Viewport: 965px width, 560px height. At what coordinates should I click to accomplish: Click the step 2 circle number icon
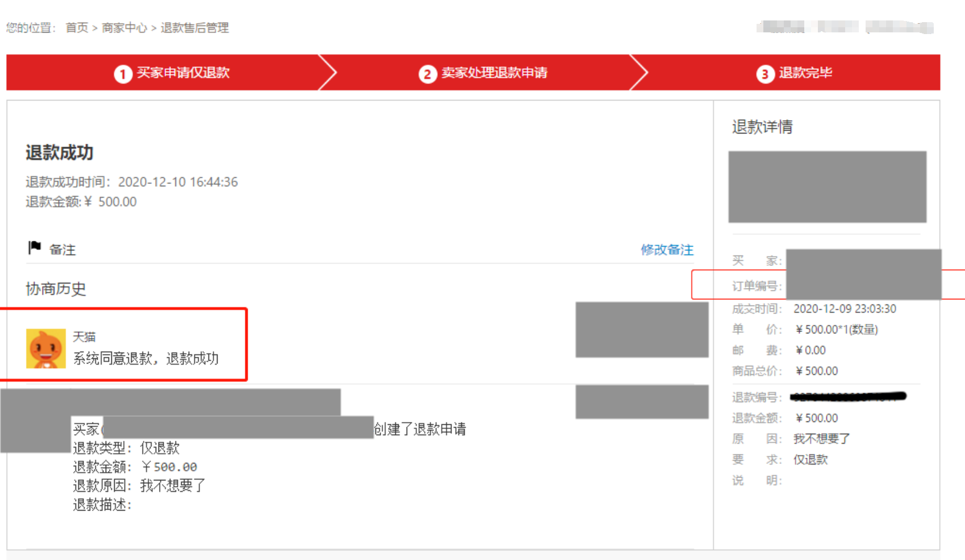click(428, 74)
